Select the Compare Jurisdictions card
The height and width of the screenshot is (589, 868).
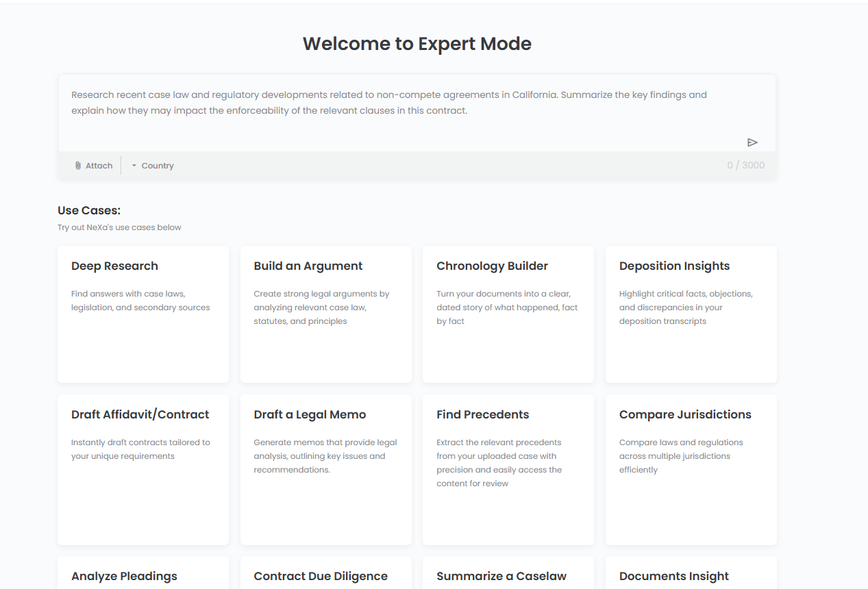click(x=691, y=469)
